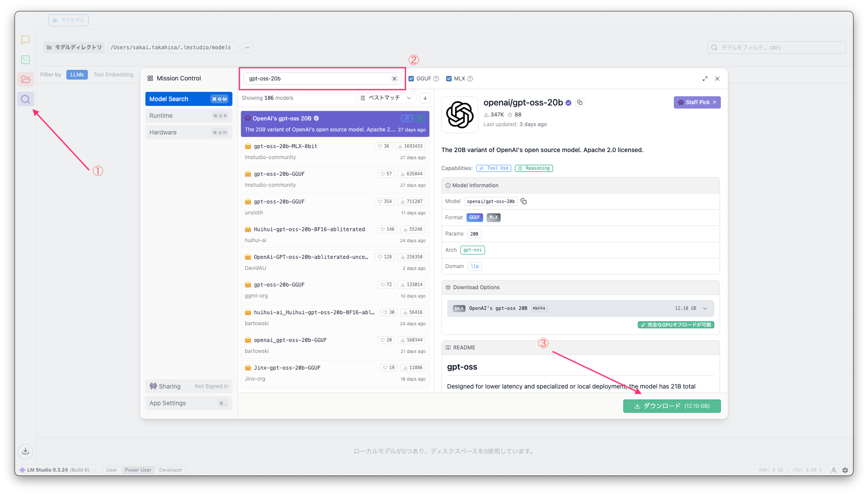The height and width of the screenshot is (494, 868).
Task: Open the Sharing section
Action: [188, 386]
